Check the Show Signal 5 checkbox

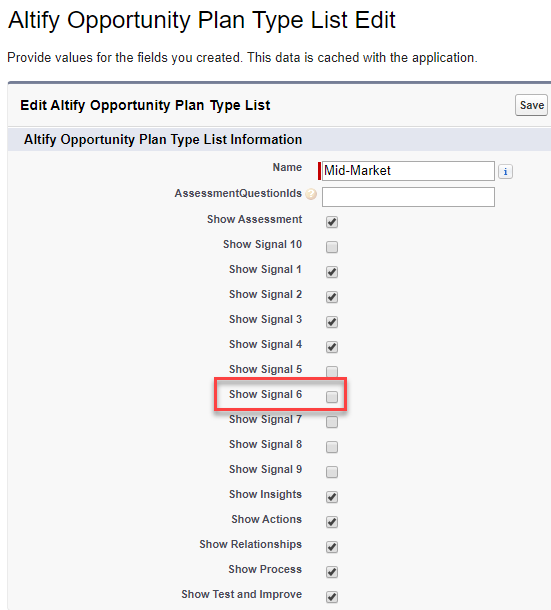(x=332, y=372)
